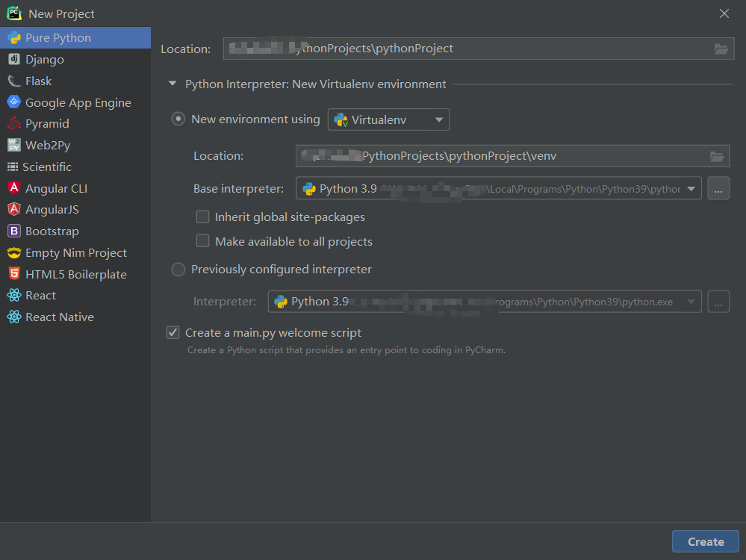This screenshot has height=560, width=746.
Task: Click the AngularJS icon
Action: click(x=14, y=209)
